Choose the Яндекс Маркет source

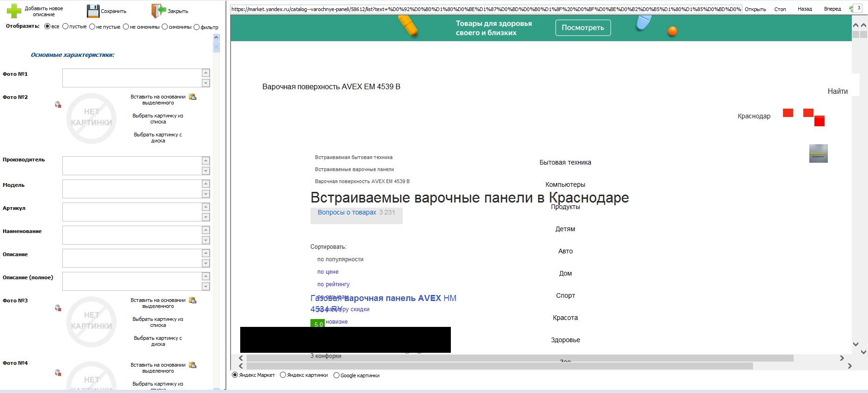235,375
